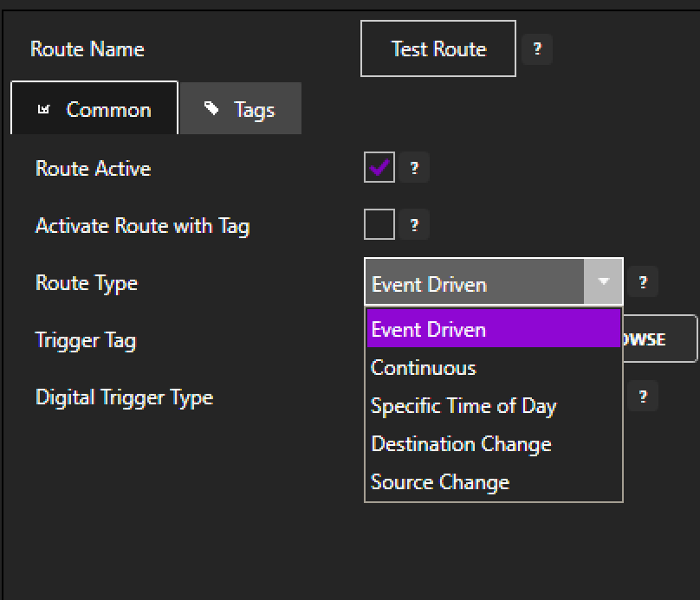Click the tag icon on Tags tab
Viewport: 700px width, 600px height.
(x=211, y=109)
